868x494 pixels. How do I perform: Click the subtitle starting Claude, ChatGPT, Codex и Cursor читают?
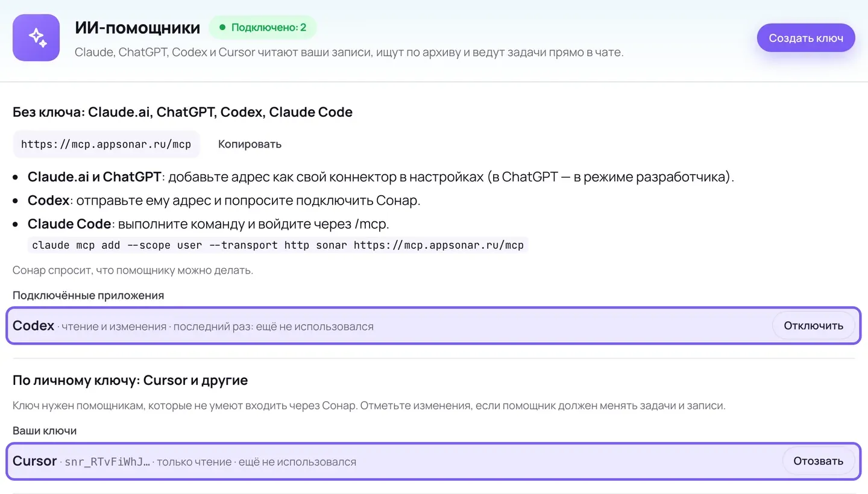pyautogui.click(x=349, y=52)
